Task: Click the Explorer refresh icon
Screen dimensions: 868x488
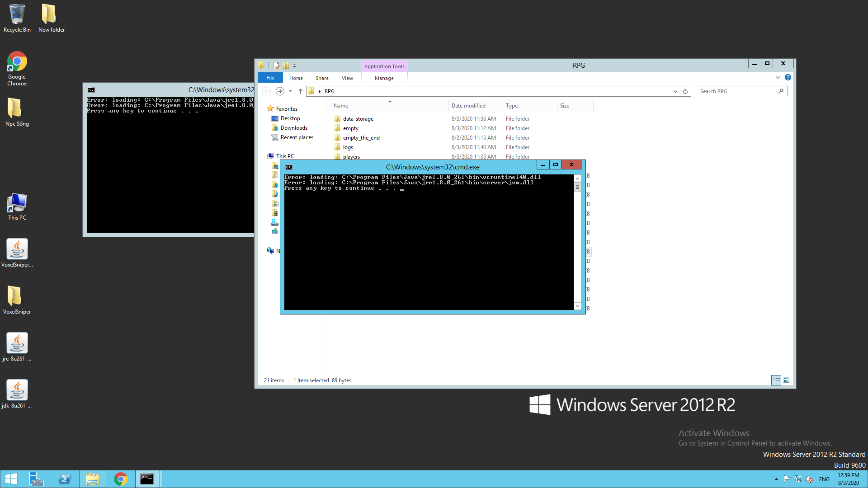Action: point(685,91)
